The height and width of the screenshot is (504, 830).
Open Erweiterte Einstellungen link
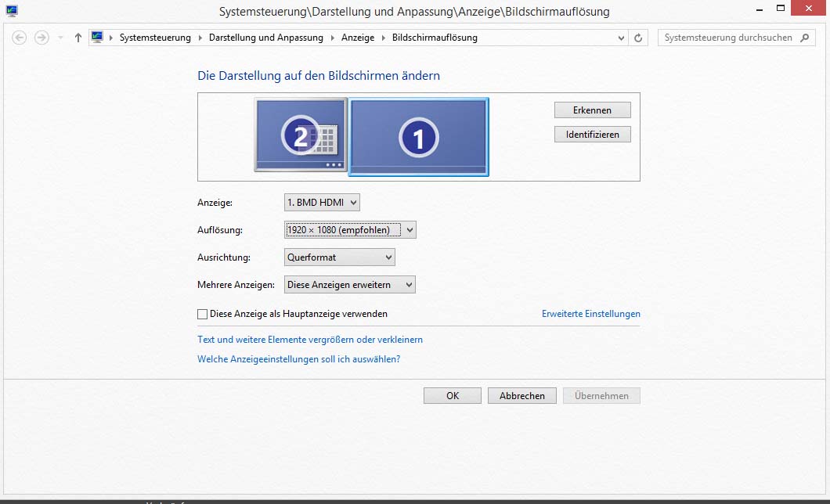[590, 314]
